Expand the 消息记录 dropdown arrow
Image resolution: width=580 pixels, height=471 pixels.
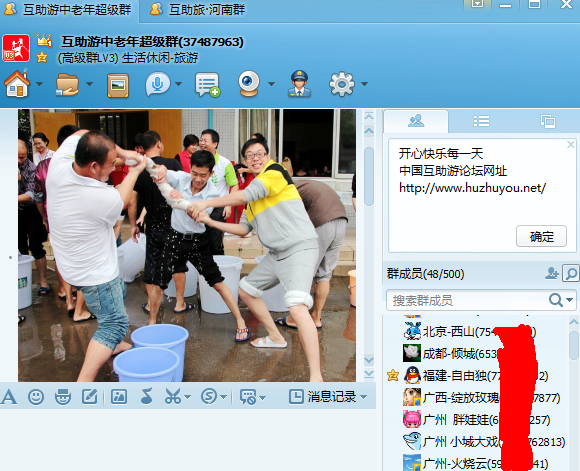(x=364, y=397)
